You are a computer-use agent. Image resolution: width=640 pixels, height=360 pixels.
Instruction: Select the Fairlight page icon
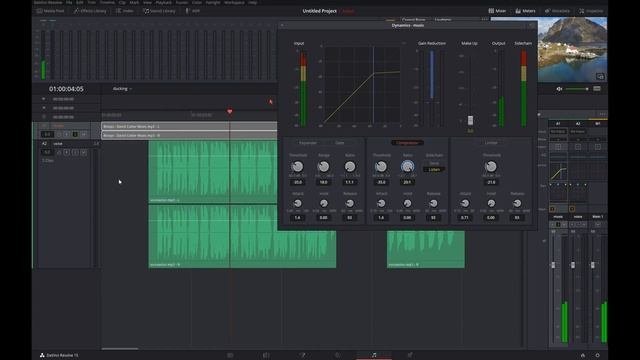coord(374,355)
